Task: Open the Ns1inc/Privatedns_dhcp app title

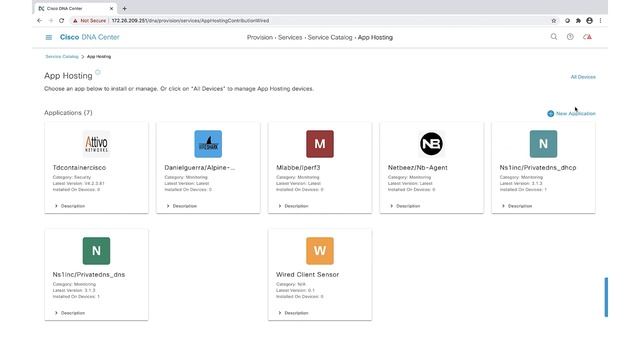Action: [x=538, y=168]
